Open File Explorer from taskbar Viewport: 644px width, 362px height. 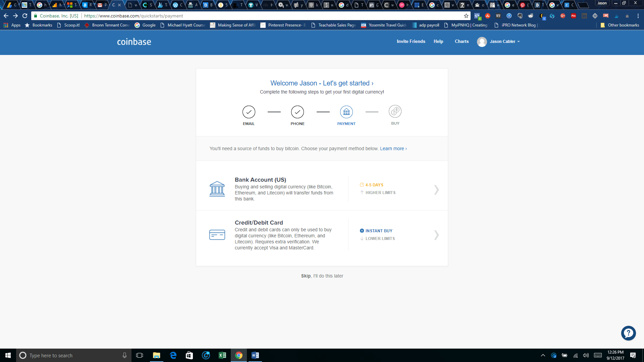coord(157,355)
